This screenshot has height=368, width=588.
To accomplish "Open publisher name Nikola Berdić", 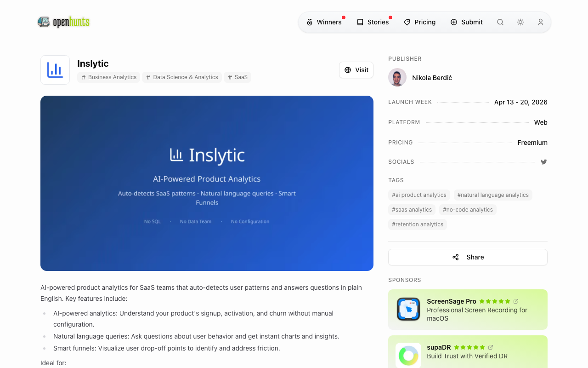I will pyautogui.click(x=432, y=78).
